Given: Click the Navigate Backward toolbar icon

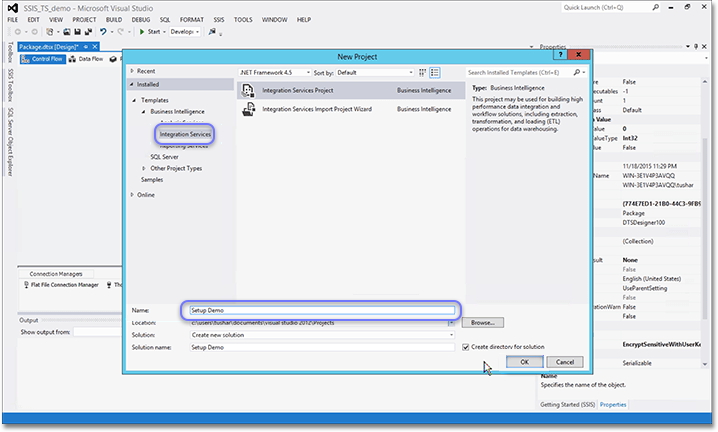Looking at the screenshot, I should (x=18, y=32).
